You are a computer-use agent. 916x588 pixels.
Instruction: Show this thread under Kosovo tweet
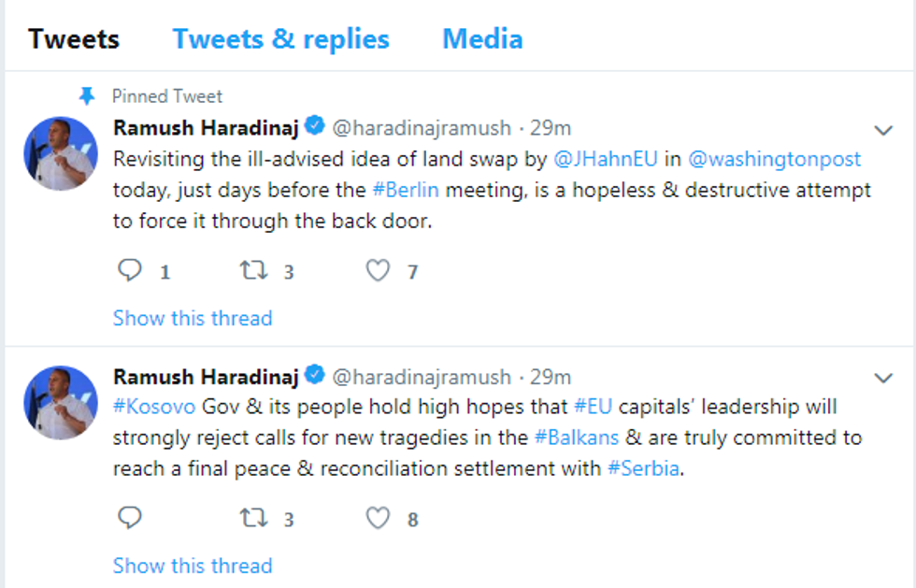193,566
